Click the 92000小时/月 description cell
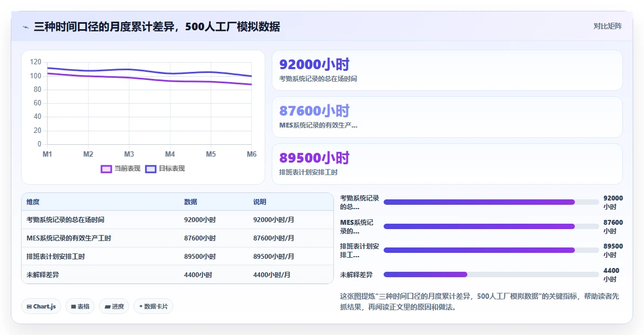 click(273, 219)
